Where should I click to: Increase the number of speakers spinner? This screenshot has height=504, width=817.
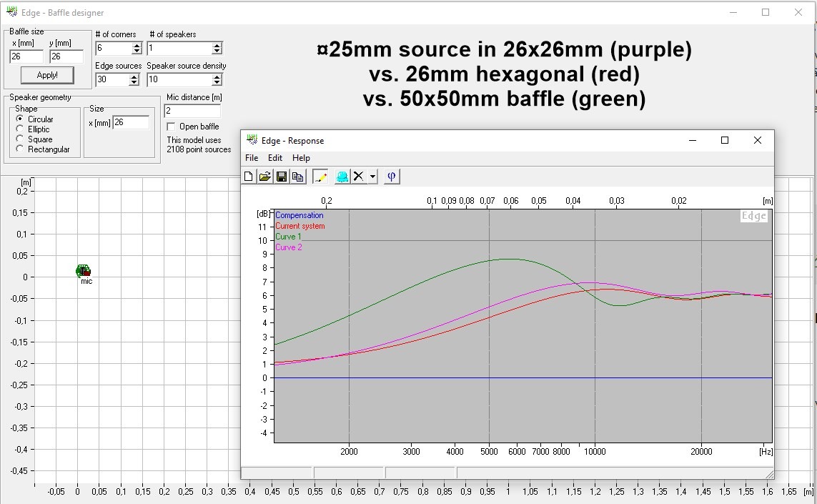coord(217,45)
